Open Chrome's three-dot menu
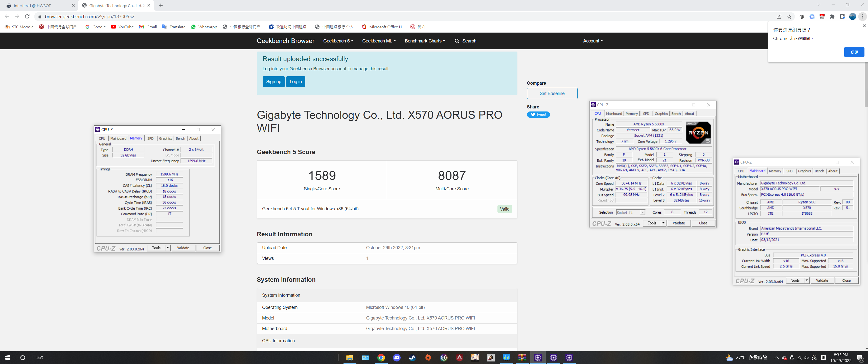868x364 pixels. tap(863, 16)
